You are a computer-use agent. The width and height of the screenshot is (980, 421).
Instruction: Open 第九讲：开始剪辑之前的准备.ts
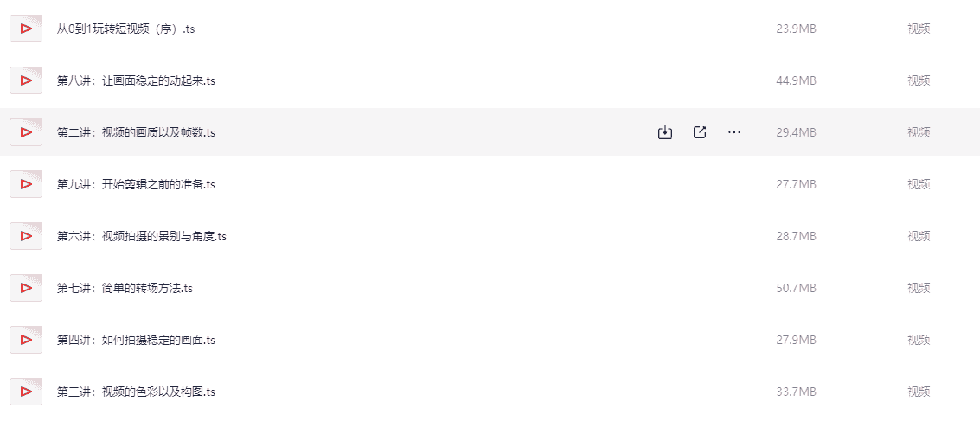pos(136,184)
